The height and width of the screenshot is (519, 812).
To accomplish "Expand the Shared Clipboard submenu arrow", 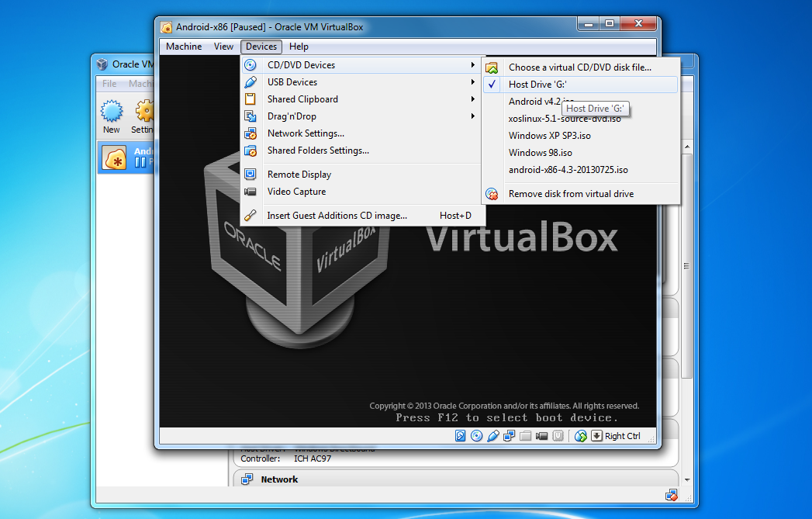I will 473,99.
